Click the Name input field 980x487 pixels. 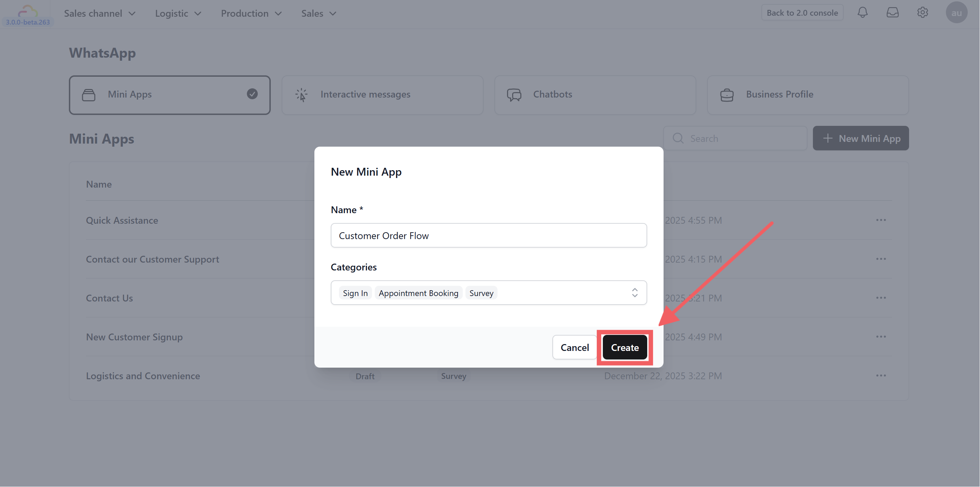coord(489,236)
